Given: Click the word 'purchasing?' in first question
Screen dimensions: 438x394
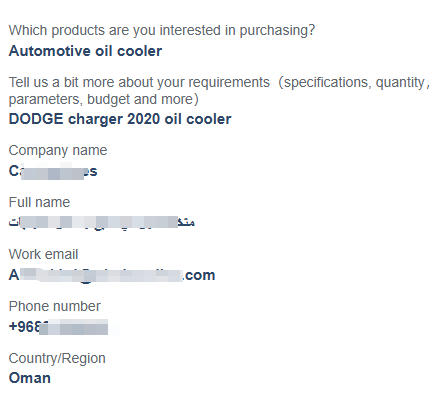Looking at the screenshot, I should click(277, 31).
